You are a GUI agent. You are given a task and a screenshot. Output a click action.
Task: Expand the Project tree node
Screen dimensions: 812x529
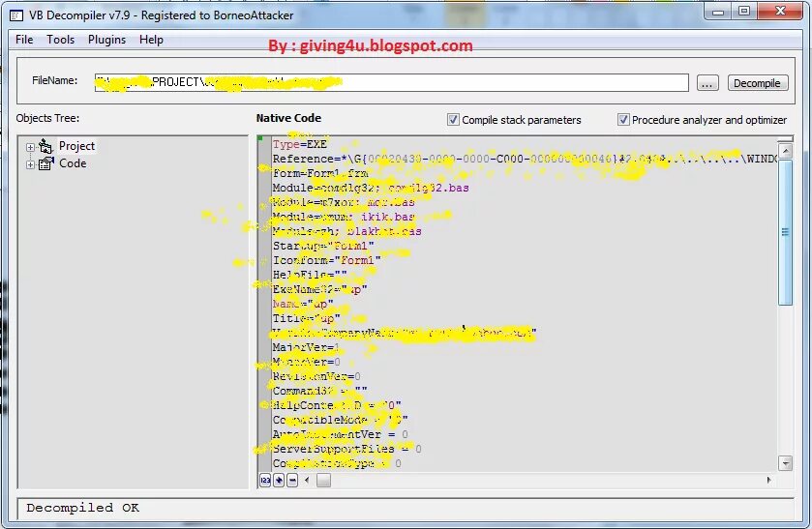pos(31,147)
